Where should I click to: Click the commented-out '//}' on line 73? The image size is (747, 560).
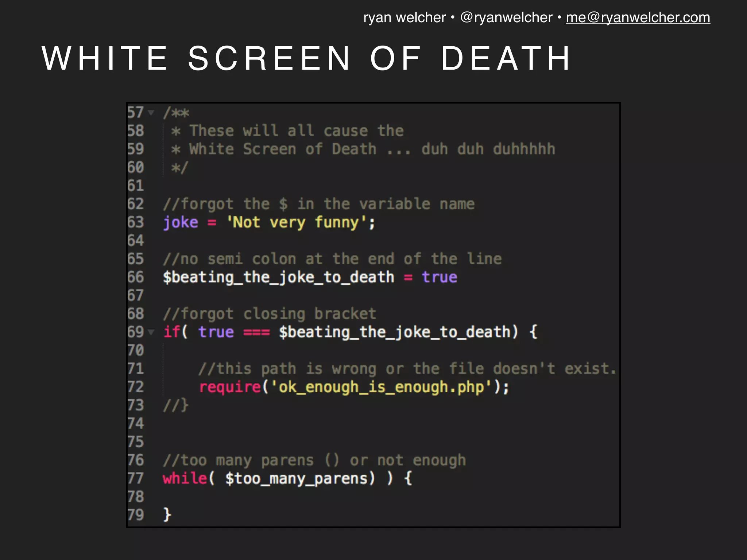tap(176, 405)
